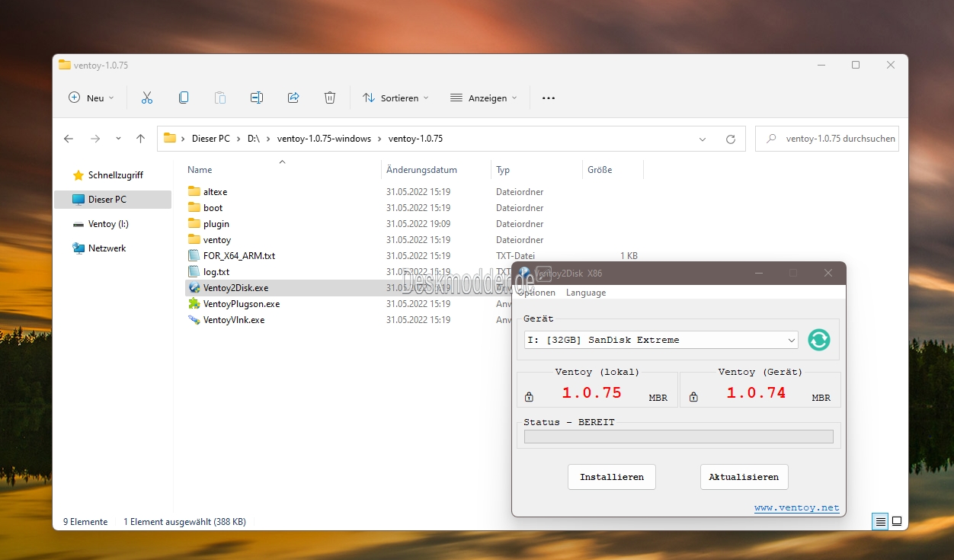Image resolution: width=954 pixels, height=560 pixels.
Task: Expand the recent locations chevron next to navigation arrows
Action: [x=118, y=139]
